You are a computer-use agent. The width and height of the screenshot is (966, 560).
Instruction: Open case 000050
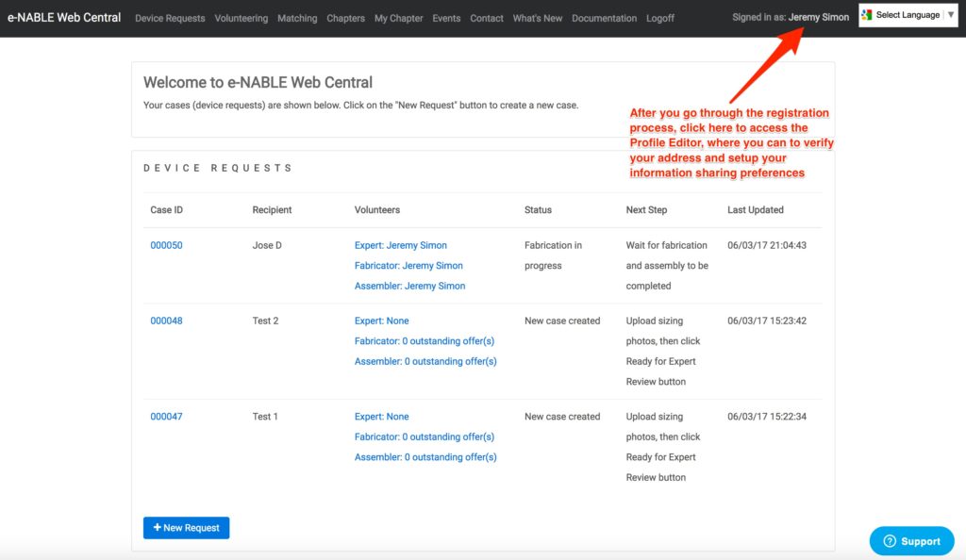(166, 245)
